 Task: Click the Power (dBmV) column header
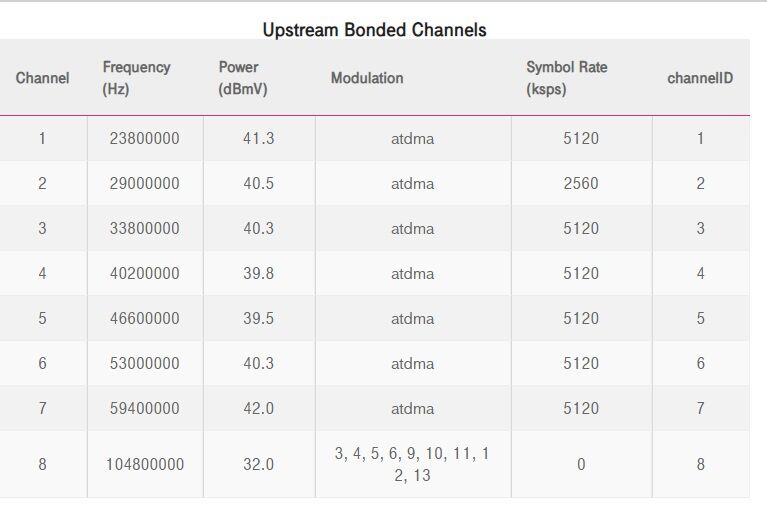pos(243,78)
